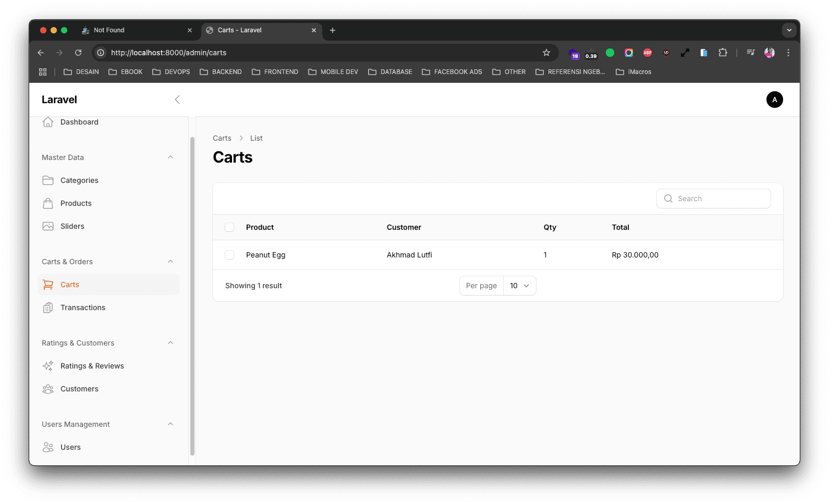Click the Ratings & Reviews sparkle icon
The width and height of the screenshot is (829, 504).
click(x=48, y=366)
